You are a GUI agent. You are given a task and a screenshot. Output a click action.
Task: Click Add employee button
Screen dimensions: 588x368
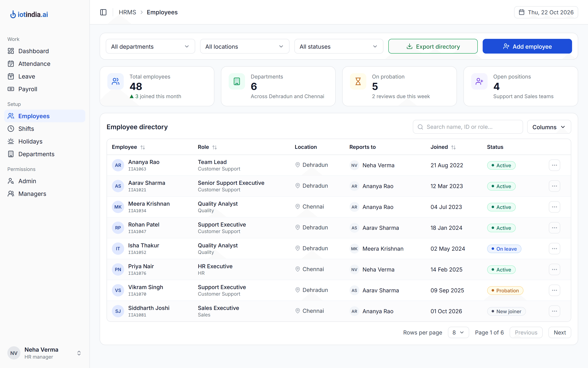point(527,46)
